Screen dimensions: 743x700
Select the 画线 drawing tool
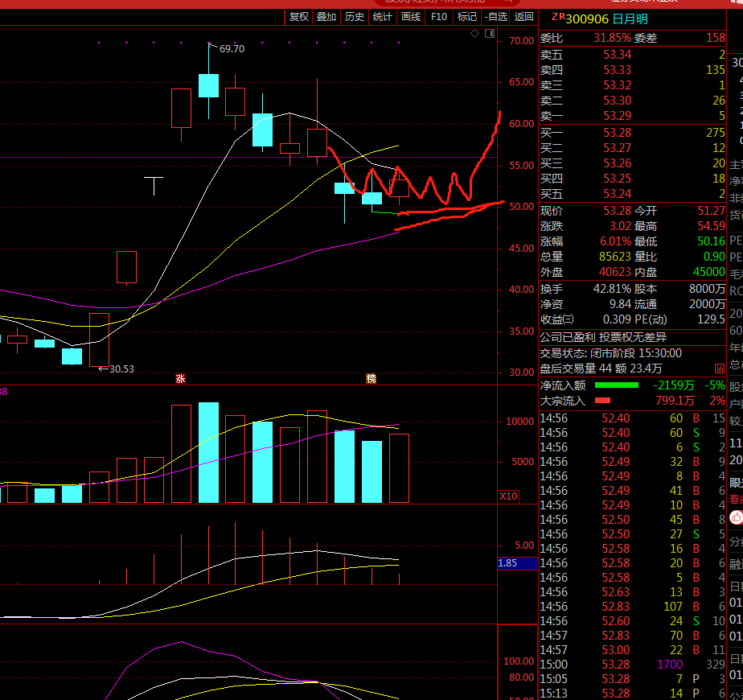point(411,17)
